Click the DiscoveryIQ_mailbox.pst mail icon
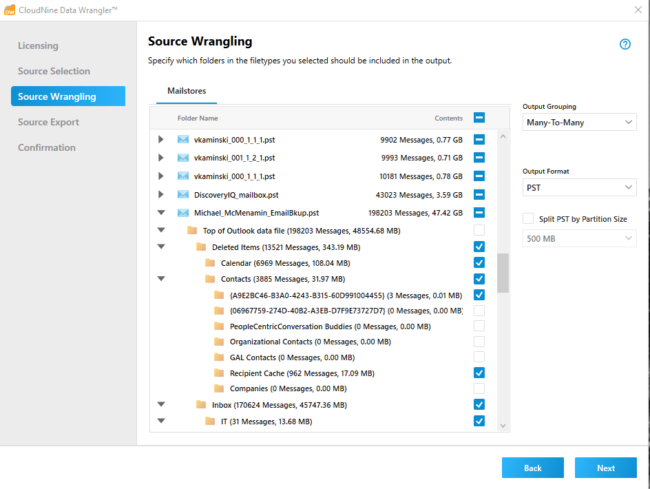650x489 pixels. pyautogui.click(x=183, y=194)
